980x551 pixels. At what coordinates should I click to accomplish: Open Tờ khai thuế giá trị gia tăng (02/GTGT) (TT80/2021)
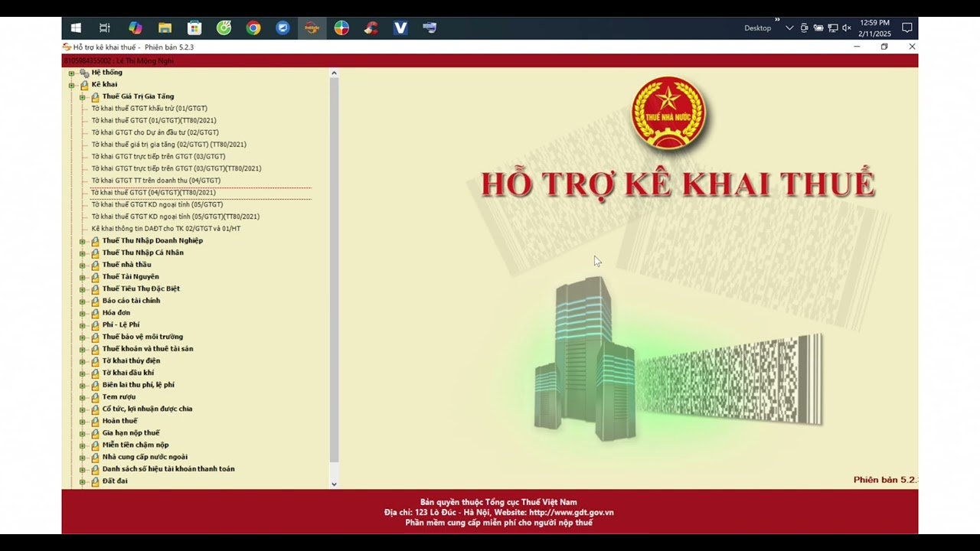169,145
